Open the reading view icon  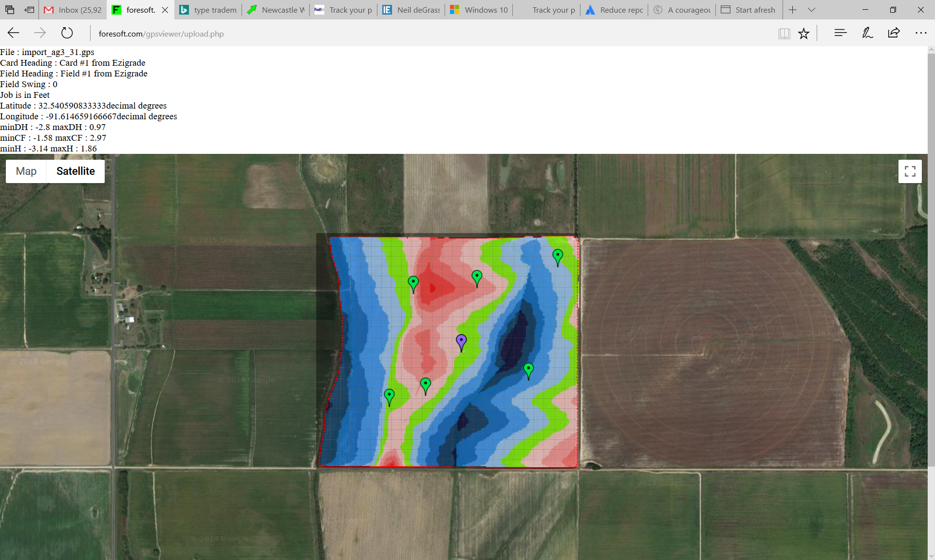point(784,34)
